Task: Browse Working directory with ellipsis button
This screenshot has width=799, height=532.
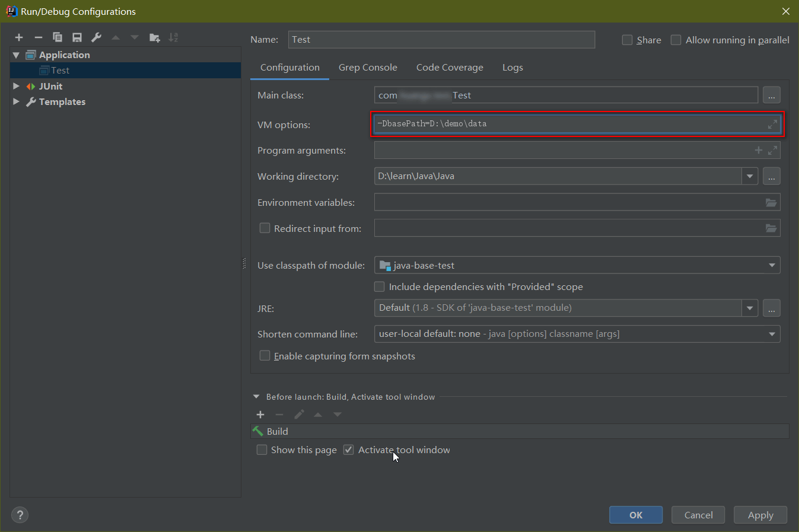Action: point(771,176)
